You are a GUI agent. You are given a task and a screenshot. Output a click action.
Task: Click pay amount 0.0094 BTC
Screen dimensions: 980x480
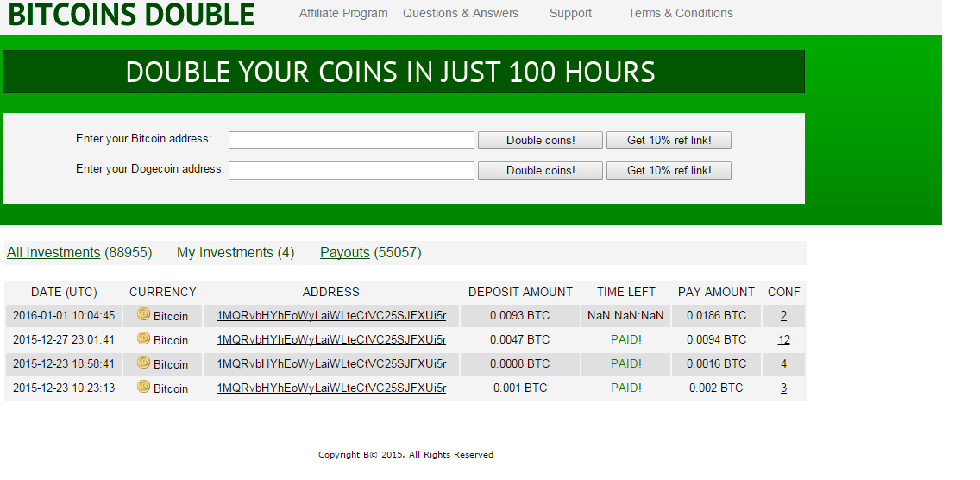coord(716,340)
